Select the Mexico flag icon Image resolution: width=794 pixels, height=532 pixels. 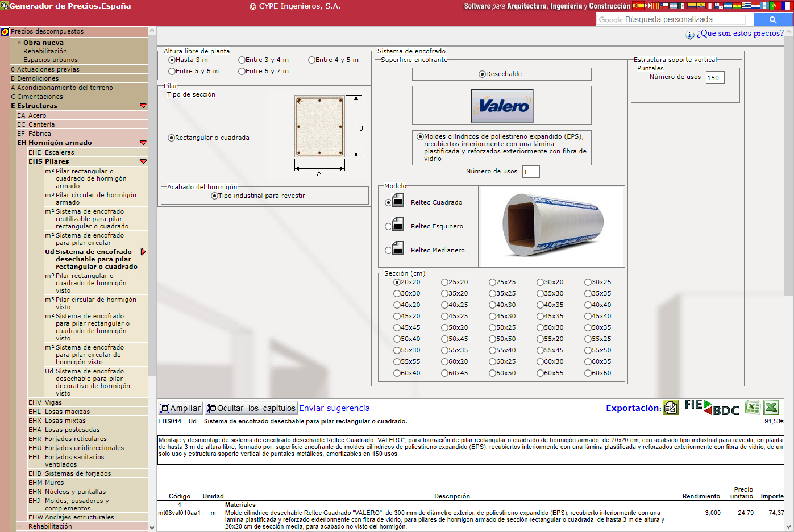[x=683, y=6]
